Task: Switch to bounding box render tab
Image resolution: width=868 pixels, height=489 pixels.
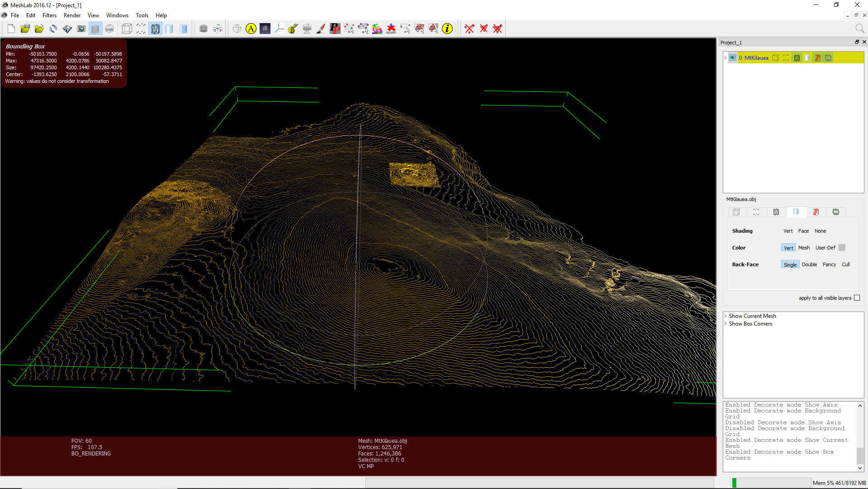Action: (736, 212)
